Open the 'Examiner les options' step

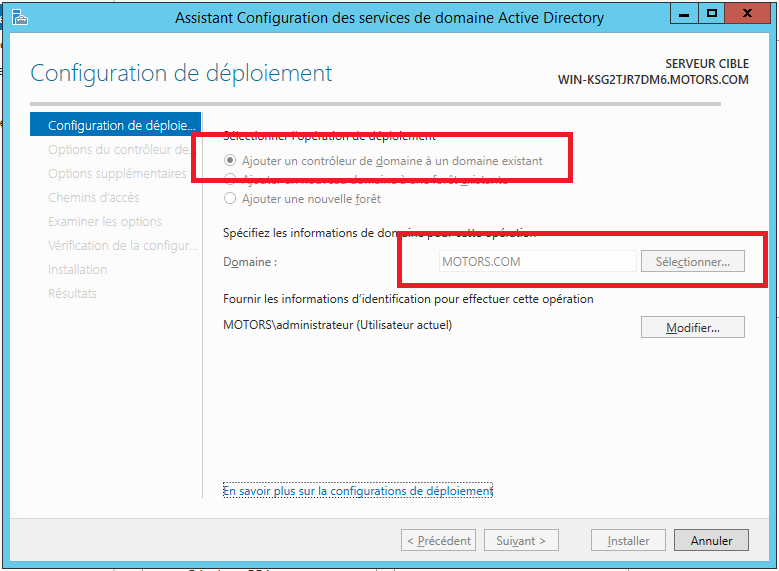(104, 222)
